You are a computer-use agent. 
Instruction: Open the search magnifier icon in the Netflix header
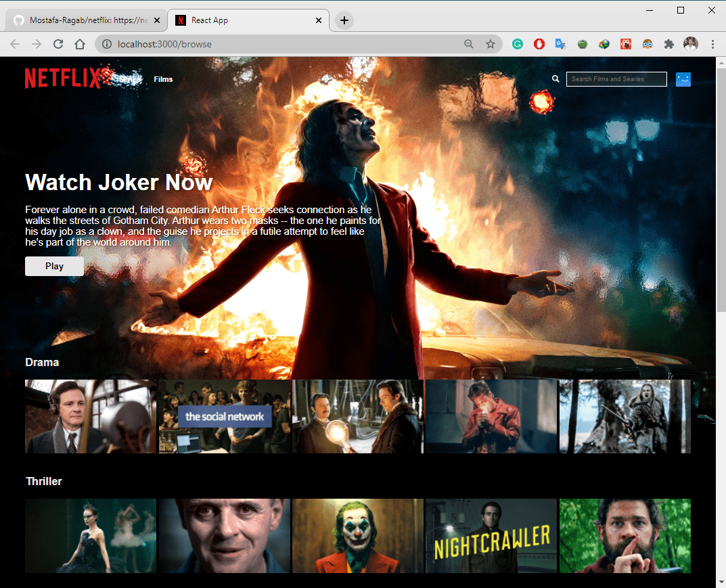555,79
